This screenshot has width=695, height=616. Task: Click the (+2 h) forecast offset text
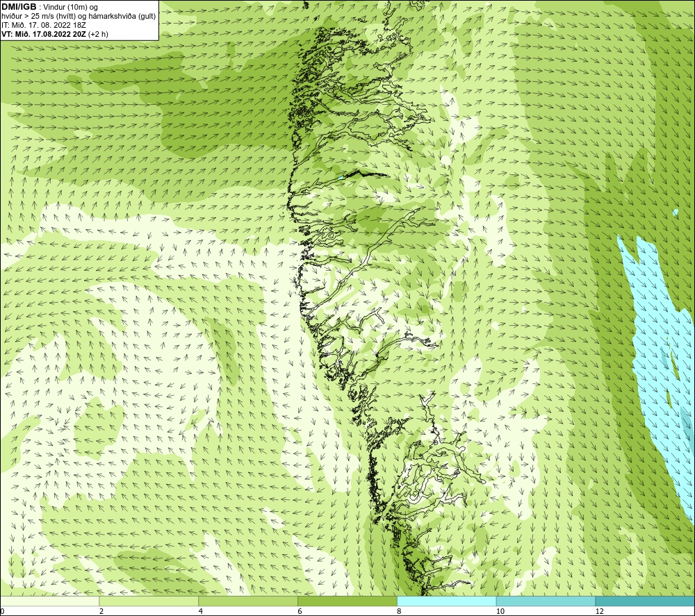99,34
